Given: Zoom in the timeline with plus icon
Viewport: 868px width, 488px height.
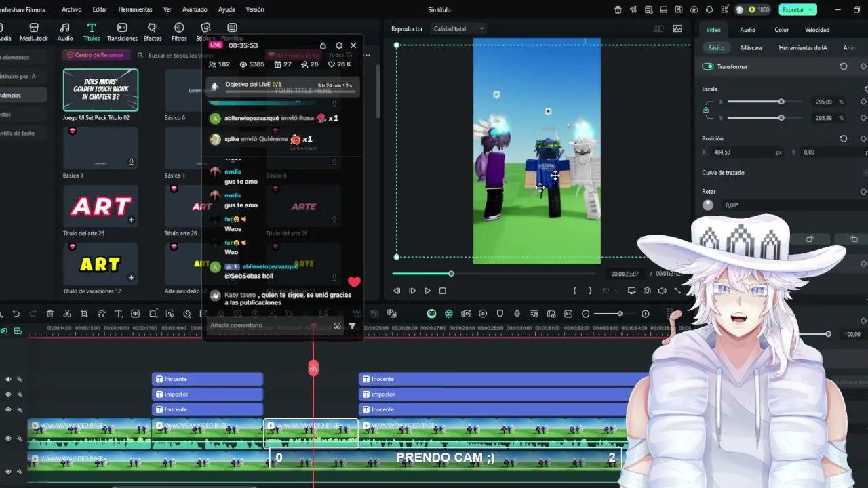Looking at the screenshot, I should pos(645,314).
